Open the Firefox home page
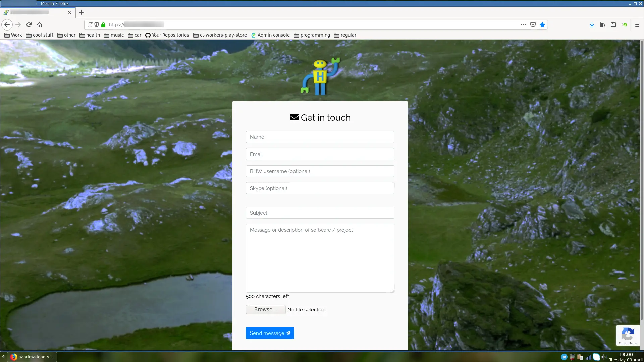The height and width of the screenshot is (362, 644). click(x=40, y=25)
